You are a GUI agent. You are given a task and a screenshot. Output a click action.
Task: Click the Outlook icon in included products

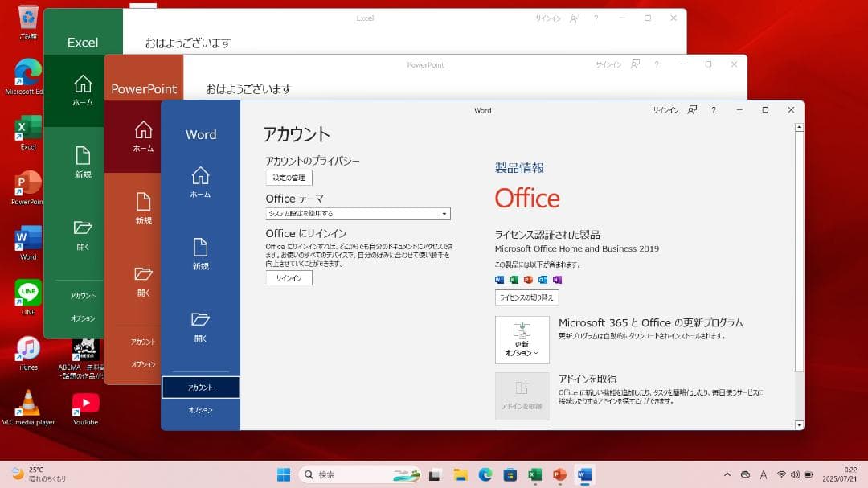[x=542, y=279]
